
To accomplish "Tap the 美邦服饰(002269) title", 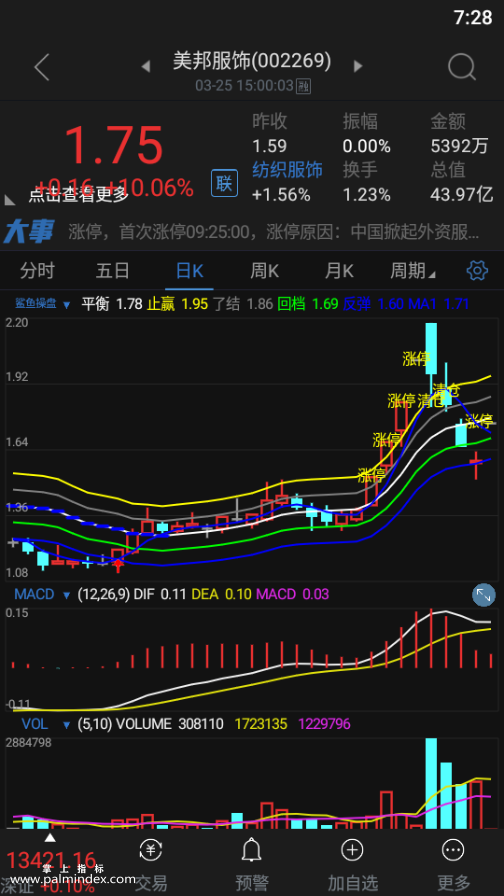I will [x=252, y=61].
